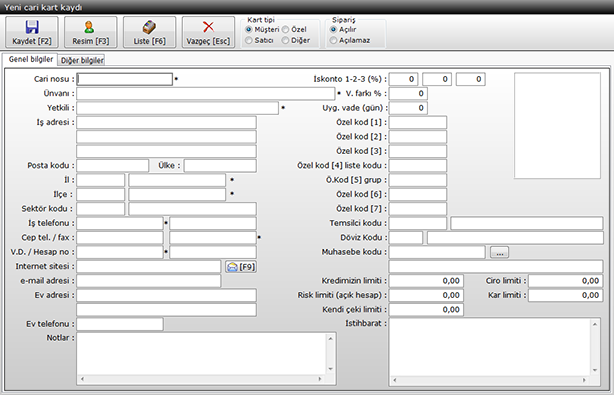Click the Ciro limiti field

click(x=565, y=281)
